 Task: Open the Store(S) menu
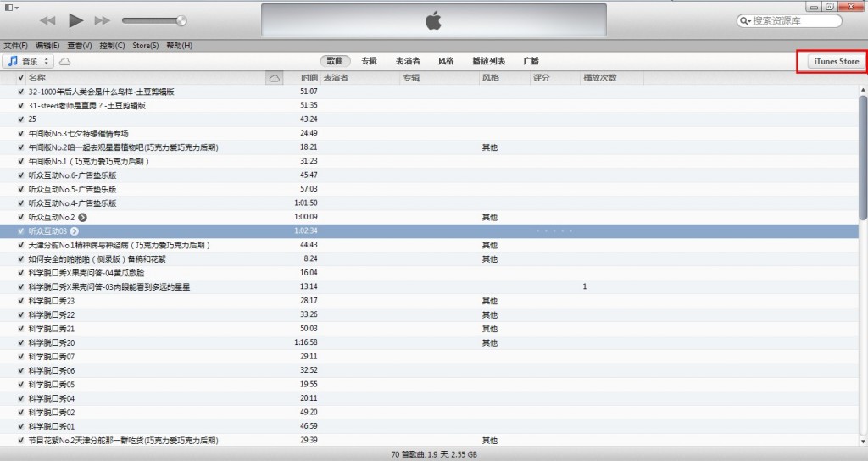tap(146, 46)
